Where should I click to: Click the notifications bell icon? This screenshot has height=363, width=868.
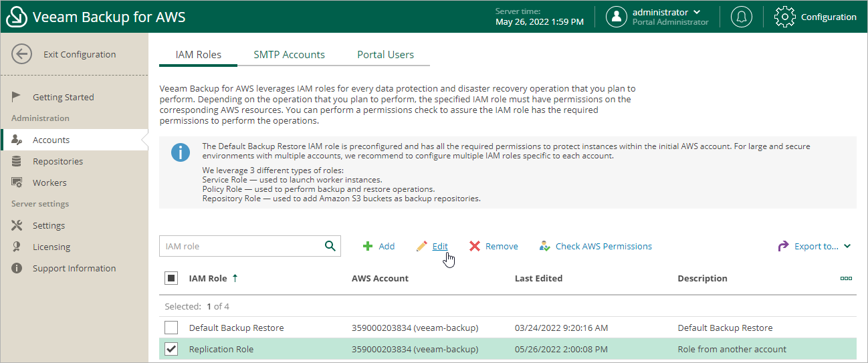pyautogui.click(x=741, y=17)
